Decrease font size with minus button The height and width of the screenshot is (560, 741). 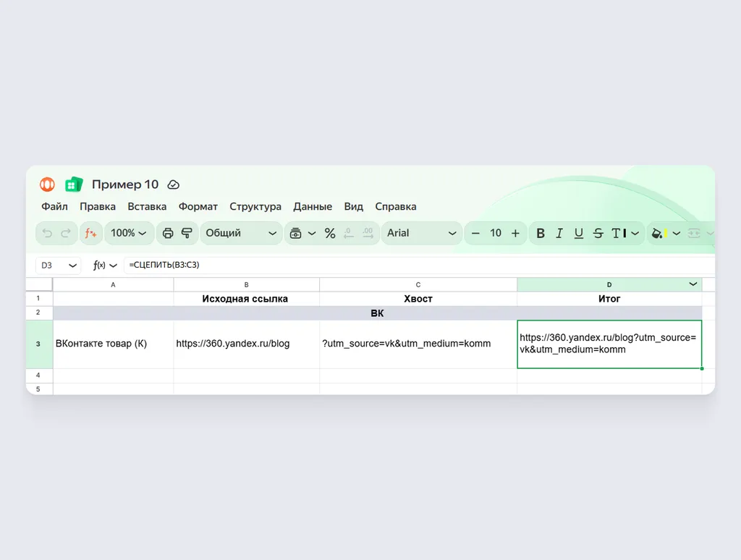pyautogui.click(x=476, y=233)
